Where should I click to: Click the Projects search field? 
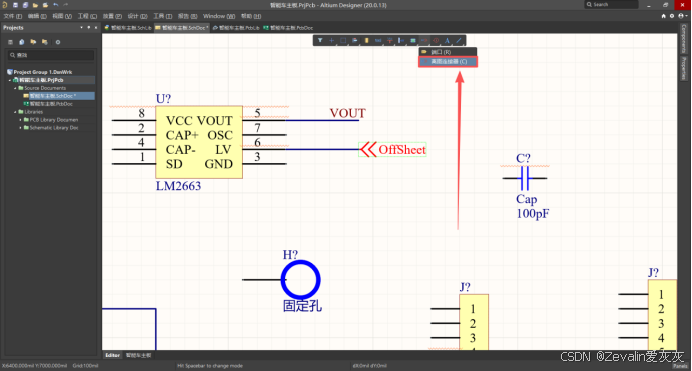click(51, 55)
